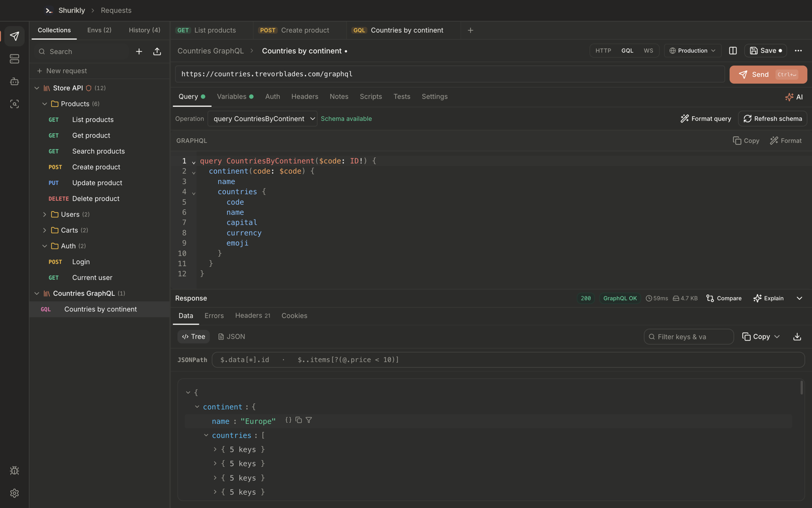The height and width of the screenshot is (508, 812).
Task: Download the response with download icon
Action: click(797, 337)
